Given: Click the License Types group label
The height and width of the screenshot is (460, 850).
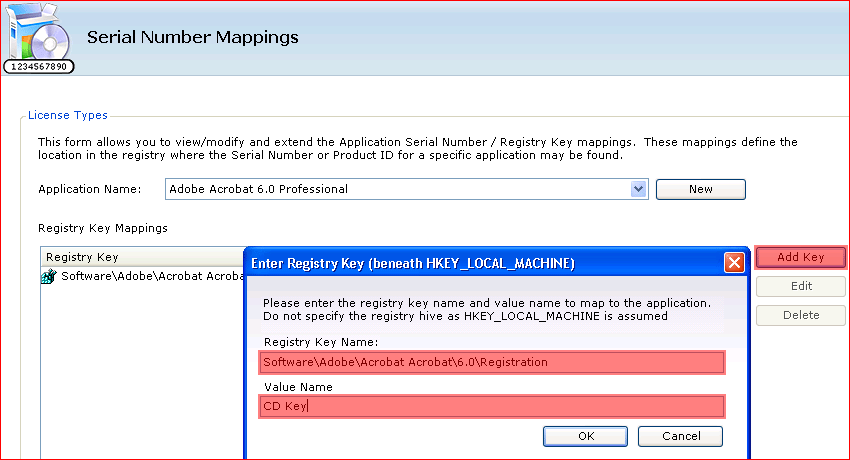Looking at the screenshot, I should (x=68, y=115).
